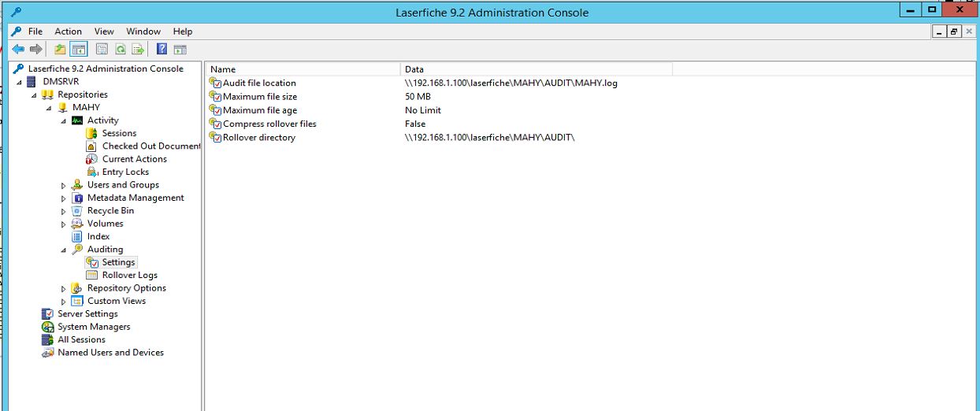Select the Settings node under Auditing
The height and width of the screenshot is (411, 980).
click(119, 262)
